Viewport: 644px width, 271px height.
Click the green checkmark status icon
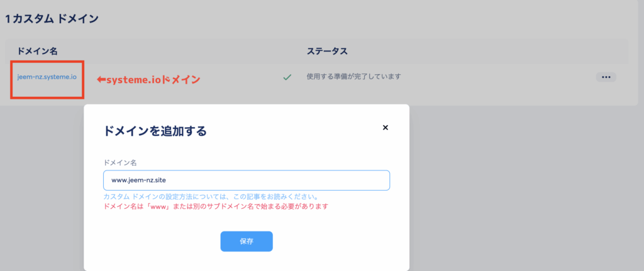point(287,77)
